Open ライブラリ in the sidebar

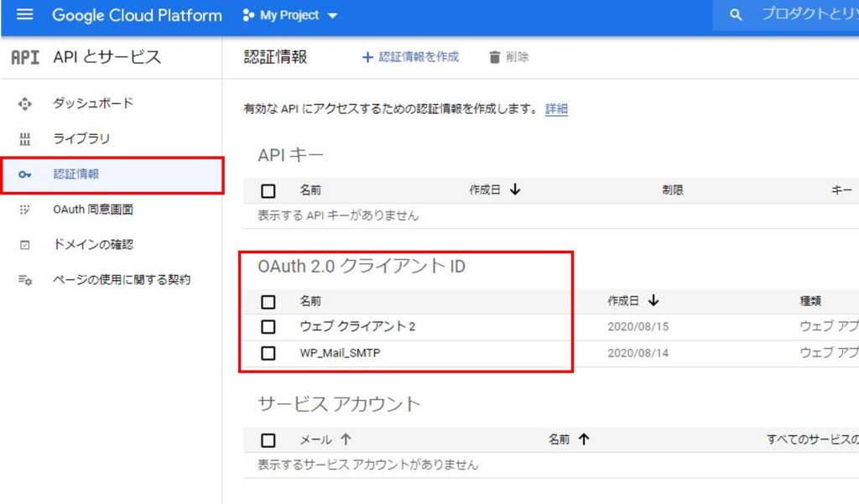81,138
